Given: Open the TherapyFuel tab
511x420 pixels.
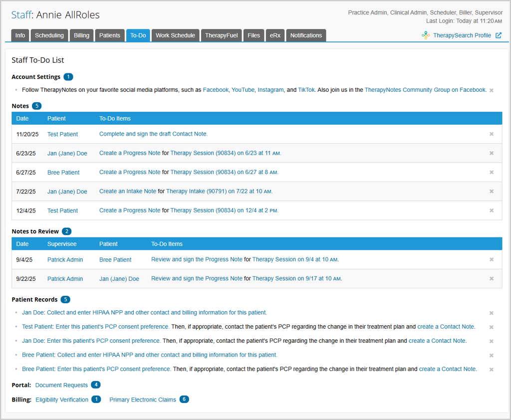Looking at the screenshot, I should pyautogui.click(x=221, y=35).
